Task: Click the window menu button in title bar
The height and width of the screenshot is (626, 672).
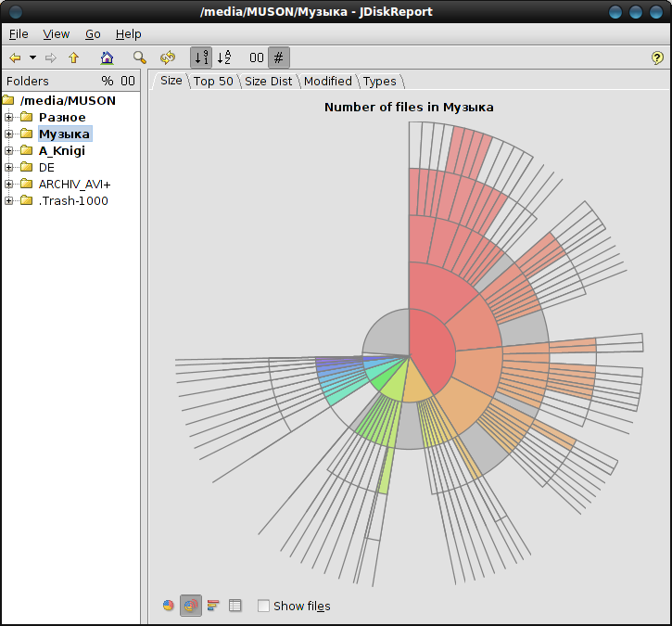Action: [16, 11]
